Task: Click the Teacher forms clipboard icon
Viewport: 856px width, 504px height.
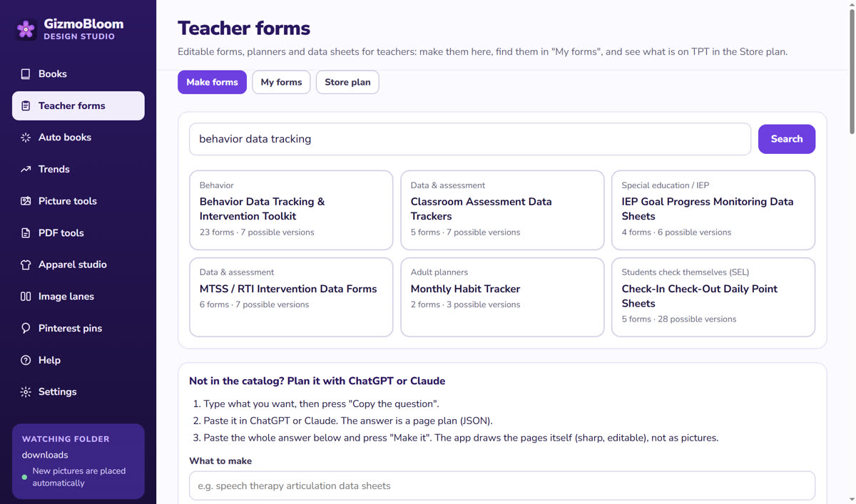Action: tap(26, 106)
